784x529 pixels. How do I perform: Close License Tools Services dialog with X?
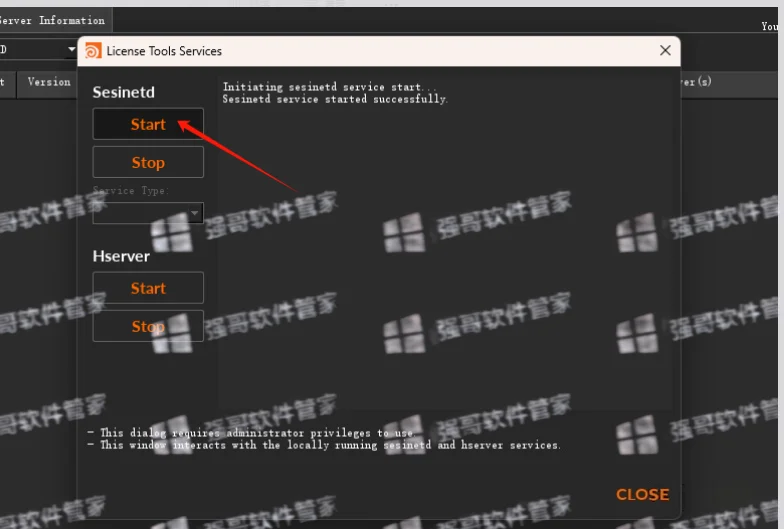[x=665, y=50]
